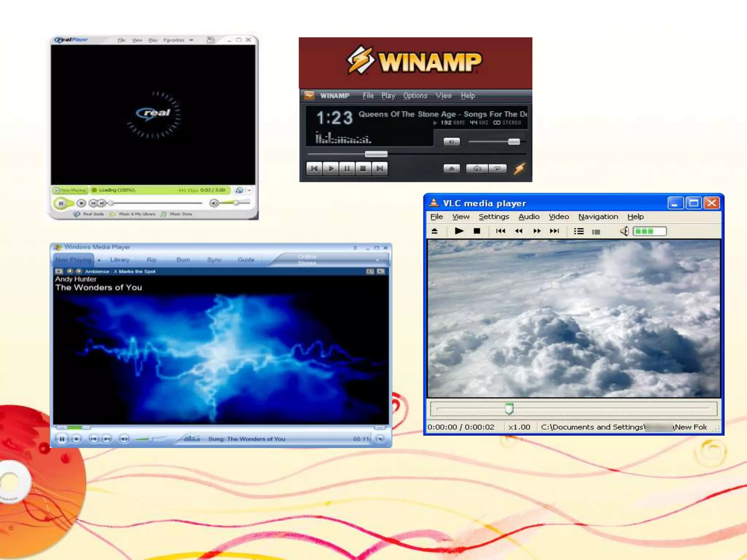Pause playback in Windows Media Player
This screenshot has height=560, width=747.
coord(62,439)
